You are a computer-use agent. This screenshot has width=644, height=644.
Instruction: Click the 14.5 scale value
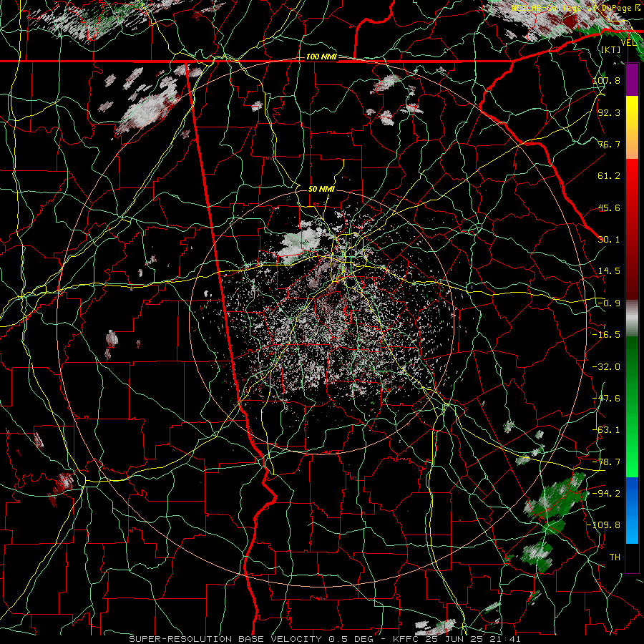click(609, 271)
